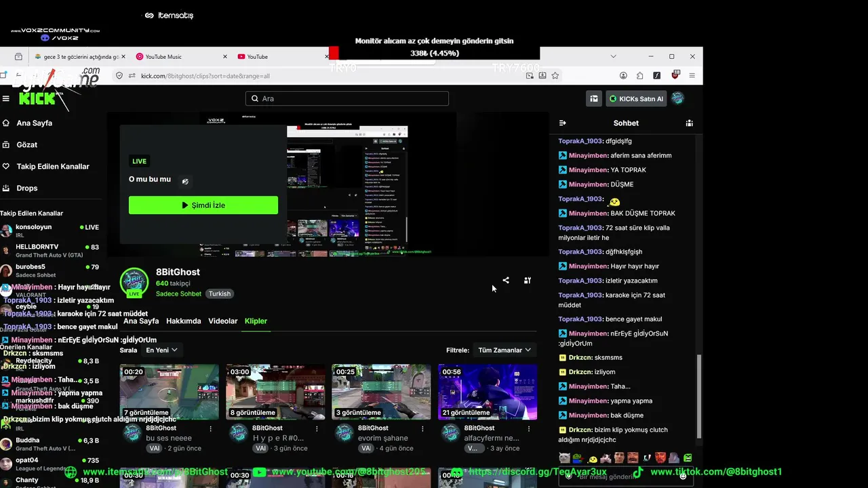Screen dimensions: 868x488
Task: Switch to the YouTube Music browser tab
Action: point(182,57)
